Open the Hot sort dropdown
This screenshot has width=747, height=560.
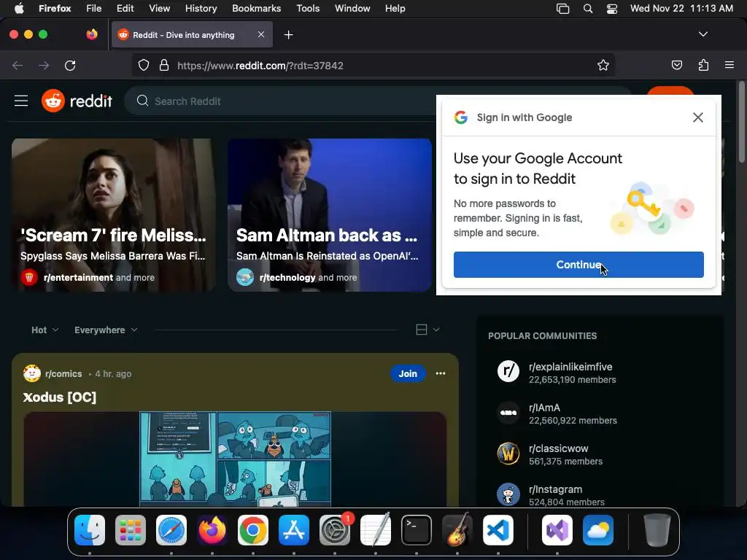tap(44, 330)
